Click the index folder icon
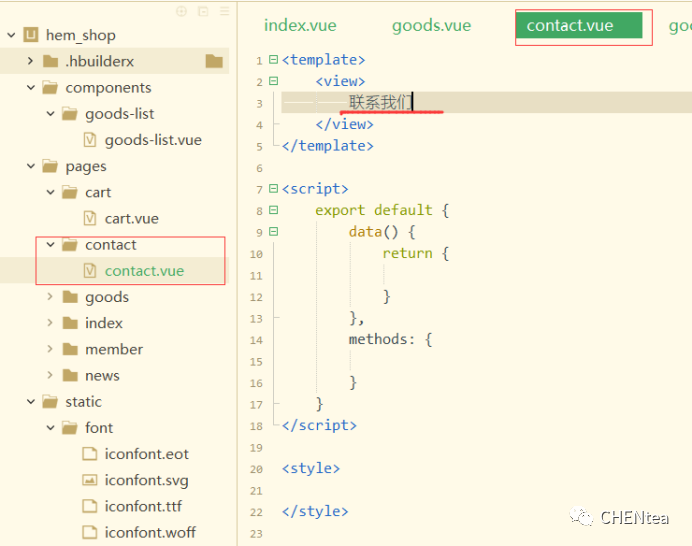692x546 pixels. [x=70, y=323]
